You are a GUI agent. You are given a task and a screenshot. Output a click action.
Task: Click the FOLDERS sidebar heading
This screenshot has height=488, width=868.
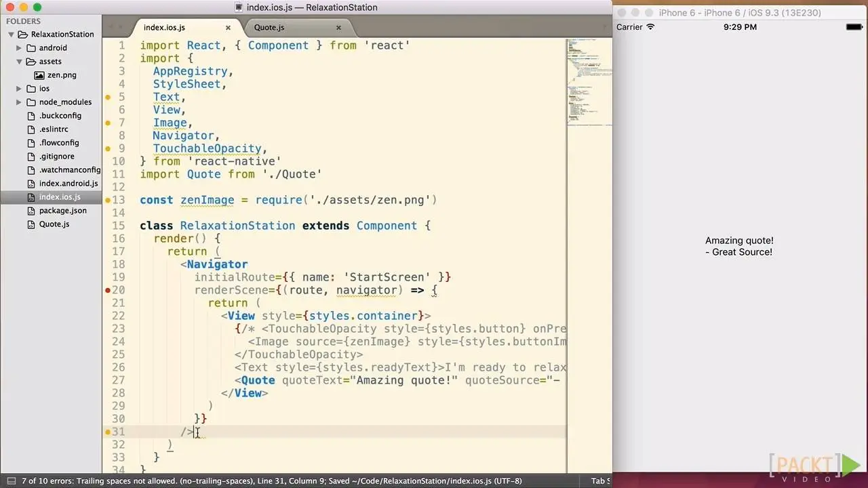click(24, 21)
